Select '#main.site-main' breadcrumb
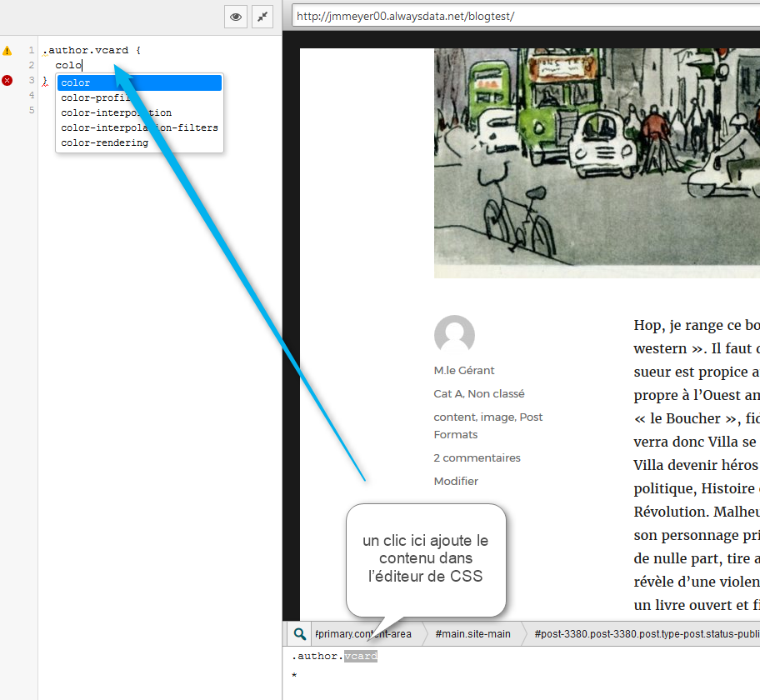The image size is (760, 700). pyautogui.click(x=473, y=633)
